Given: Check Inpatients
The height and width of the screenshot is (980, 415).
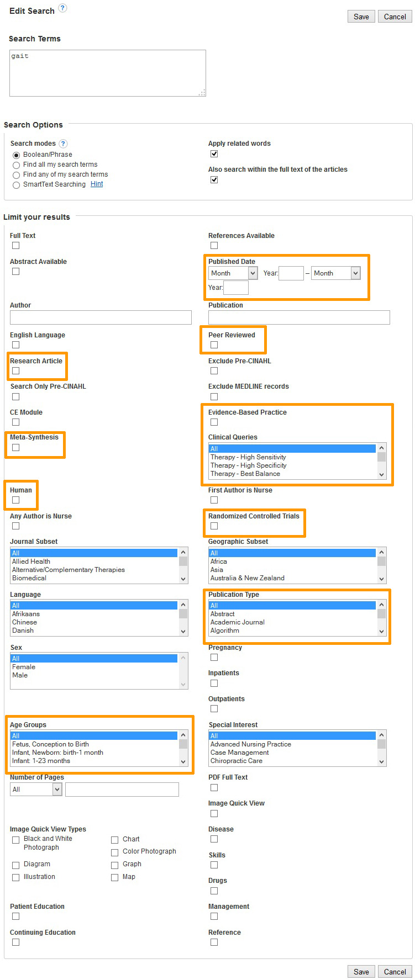Looking at the screenshot, I should (214, 683).
